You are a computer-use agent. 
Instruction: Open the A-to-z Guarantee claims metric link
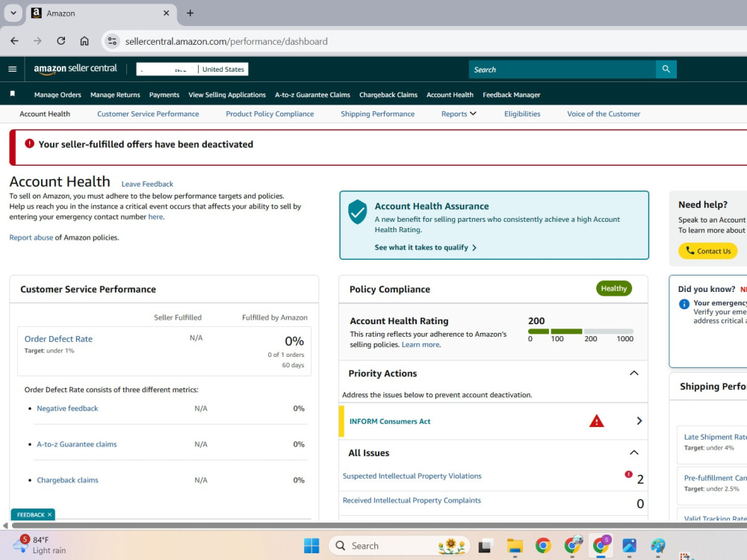[77, 444]
